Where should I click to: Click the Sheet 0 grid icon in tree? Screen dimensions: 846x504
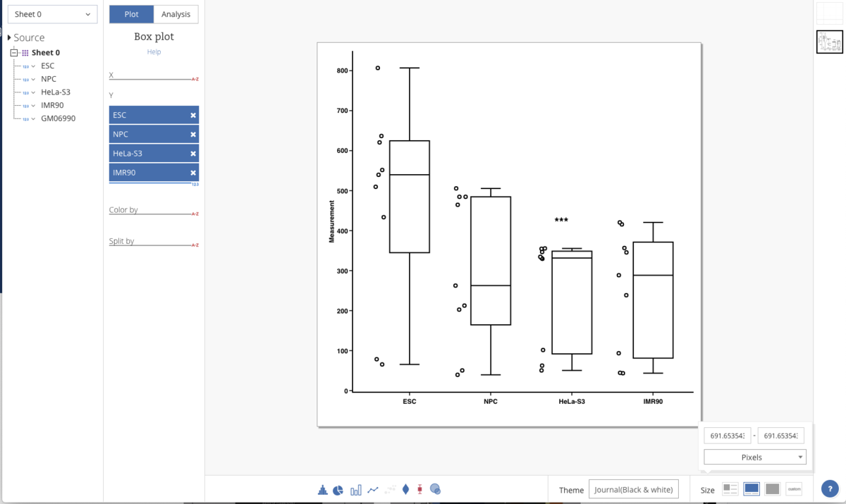pyautogui.click(x=25, y=53)
